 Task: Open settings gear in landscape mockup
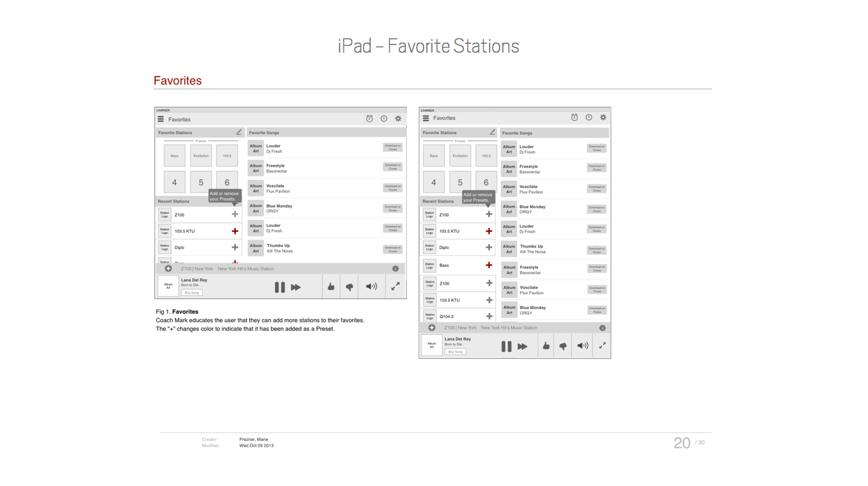[x=398, y=119]
